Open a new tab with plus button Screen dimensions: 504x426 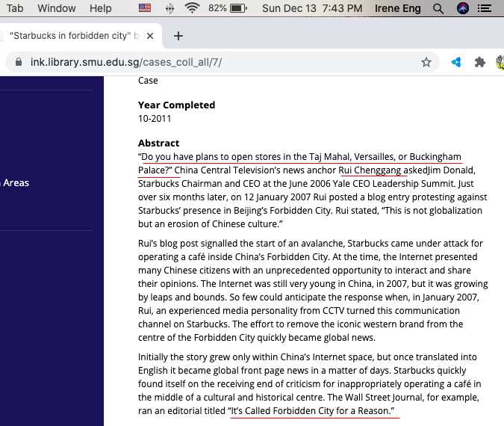point(178,36)
